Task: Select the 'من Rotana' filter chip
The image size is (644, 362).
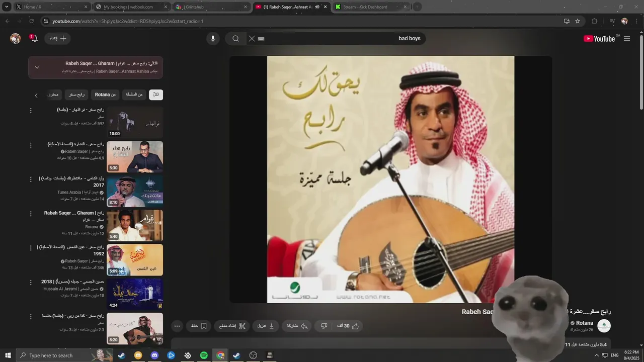Action: tap(105, 95)
